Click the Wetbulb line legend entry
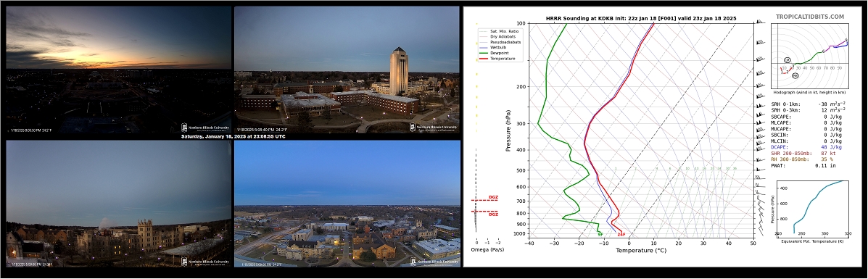868x279 pixels. 492,47
